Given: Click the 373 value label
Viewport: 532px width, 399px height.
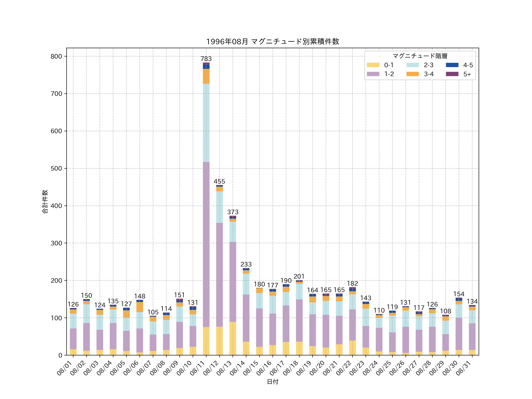Looking at the screenshot, I should point(233,212).
